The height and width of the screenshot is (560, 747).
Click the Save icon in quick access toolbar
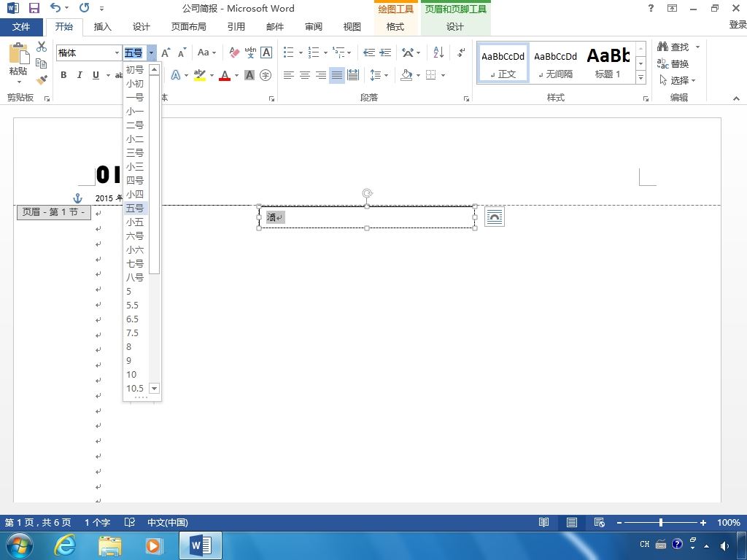click(34, 8)
